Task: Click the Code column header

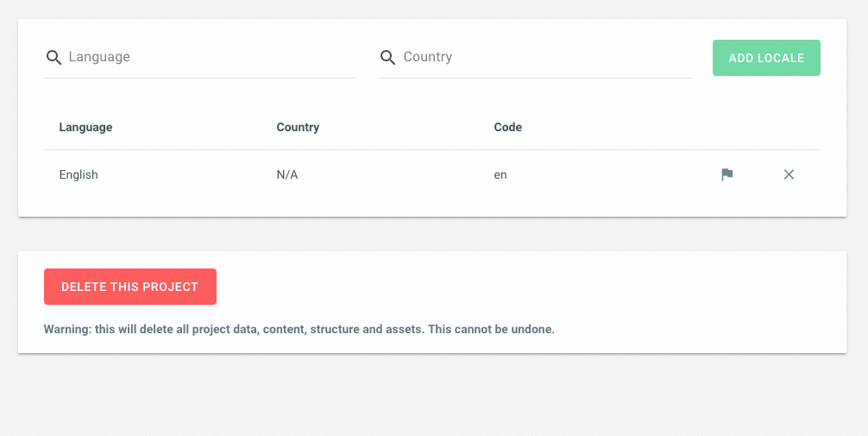Action: coord(507,127)
